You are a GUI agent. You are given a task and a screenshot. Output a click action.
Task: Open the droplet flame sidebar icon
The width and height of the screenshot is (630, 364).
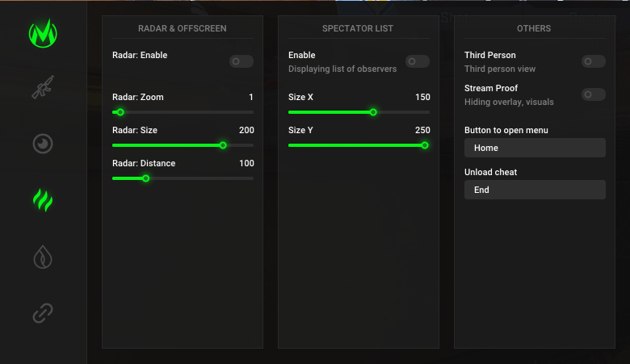(43, 257)
